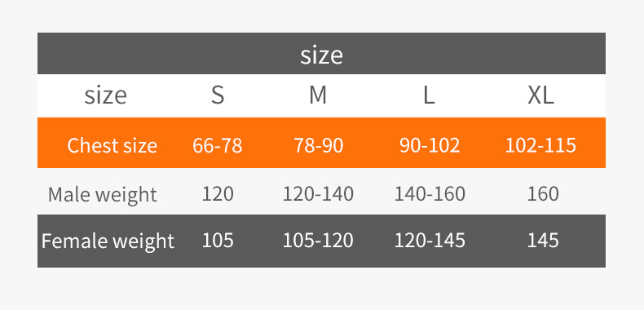Click the 120-145 female weight cell
Image resolution: width=644 pixels, height=310 pixels.
430,241
